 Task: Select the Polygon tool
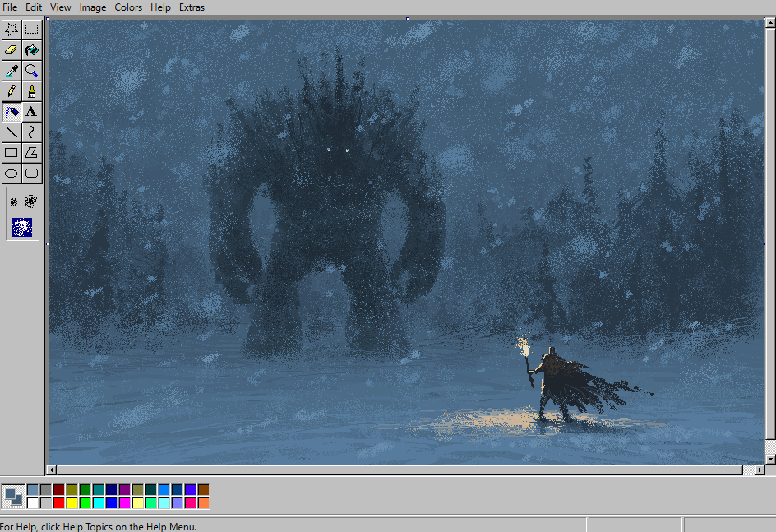[32, 153]
